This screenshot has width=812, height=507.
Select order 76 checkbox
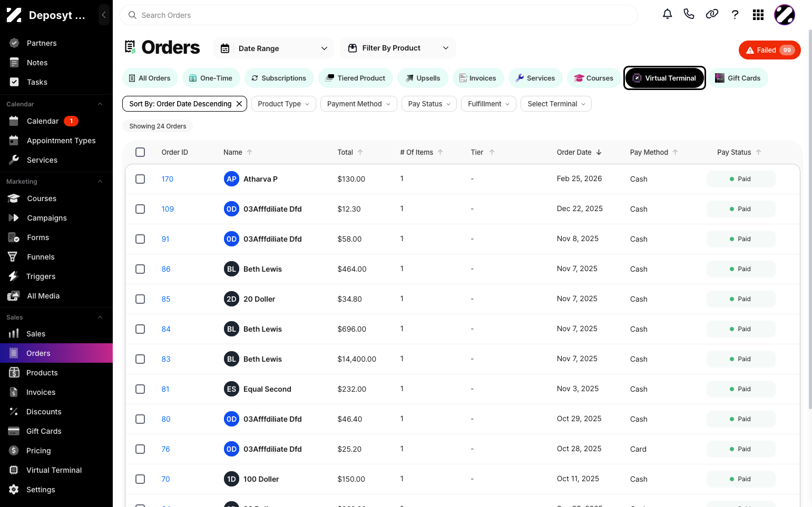pos(140,449)
